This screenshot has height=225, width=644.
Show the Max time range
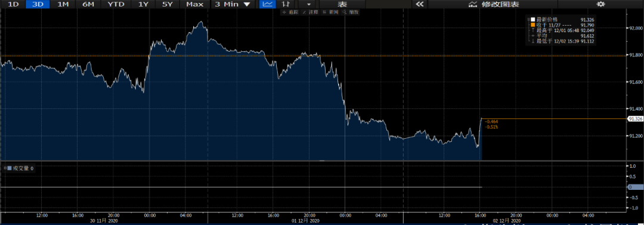(194, 5)
